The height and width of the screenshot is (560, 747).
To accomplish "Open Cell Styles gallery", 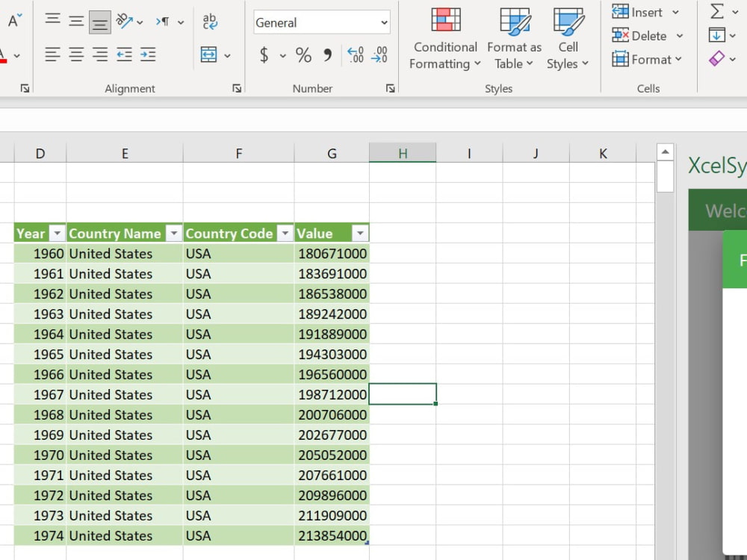I will pos(568,38).
